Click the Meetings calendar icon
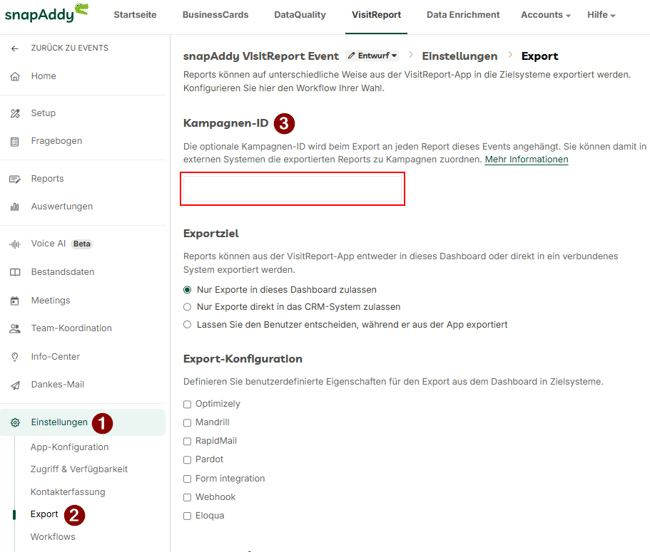Screen dimensions: 650x552 15,301
